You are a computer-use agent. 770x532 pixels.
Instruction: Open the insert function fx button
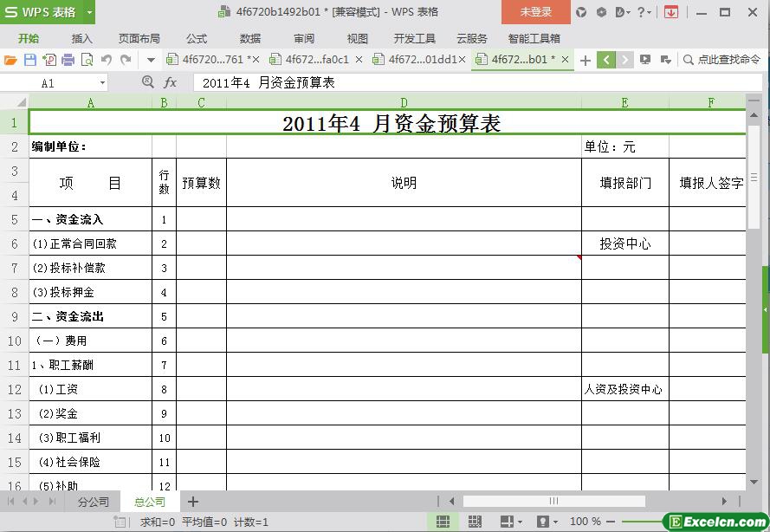(170, 82)
